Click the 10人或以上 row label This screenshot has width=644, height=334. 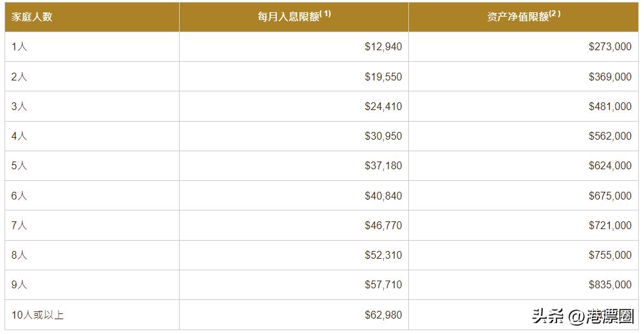pyautogui.click(x=37, y=315)
